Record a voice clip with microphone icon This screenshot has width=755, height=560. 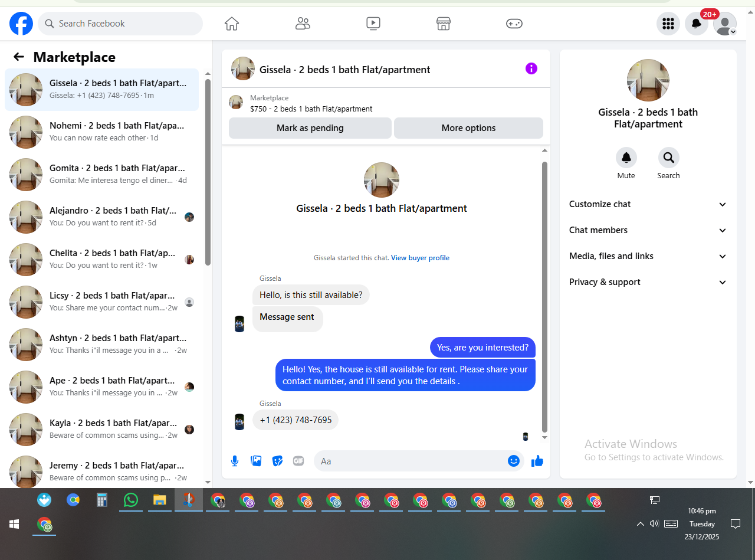(x=235, y=461)
